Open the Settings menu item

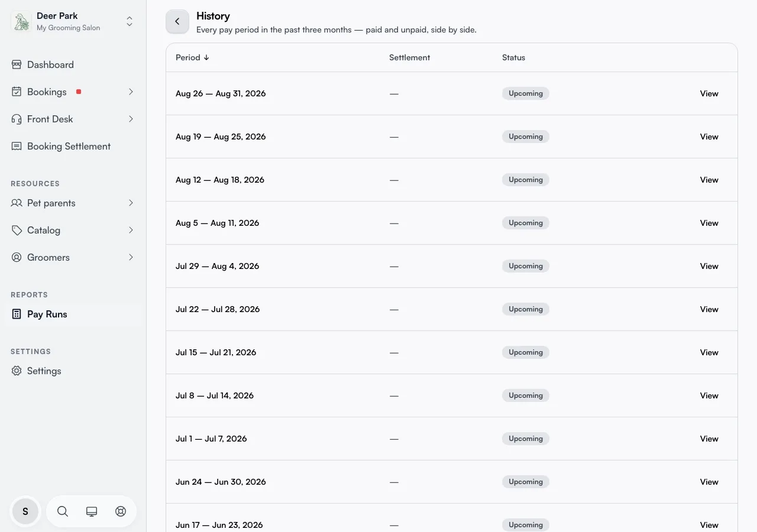point(73,371)
